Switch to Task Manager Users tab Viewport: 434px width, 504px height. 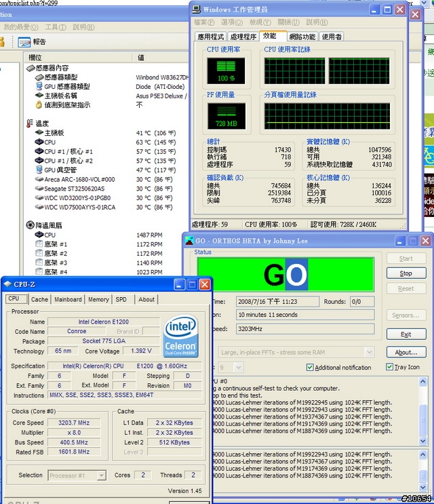(332, 37)
